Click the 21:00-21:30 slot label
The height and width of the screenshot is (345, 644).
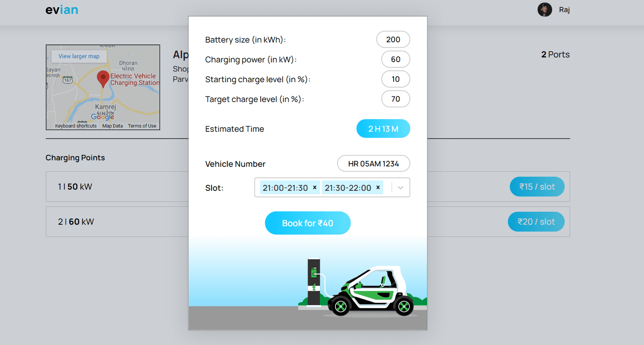[285, 188]
